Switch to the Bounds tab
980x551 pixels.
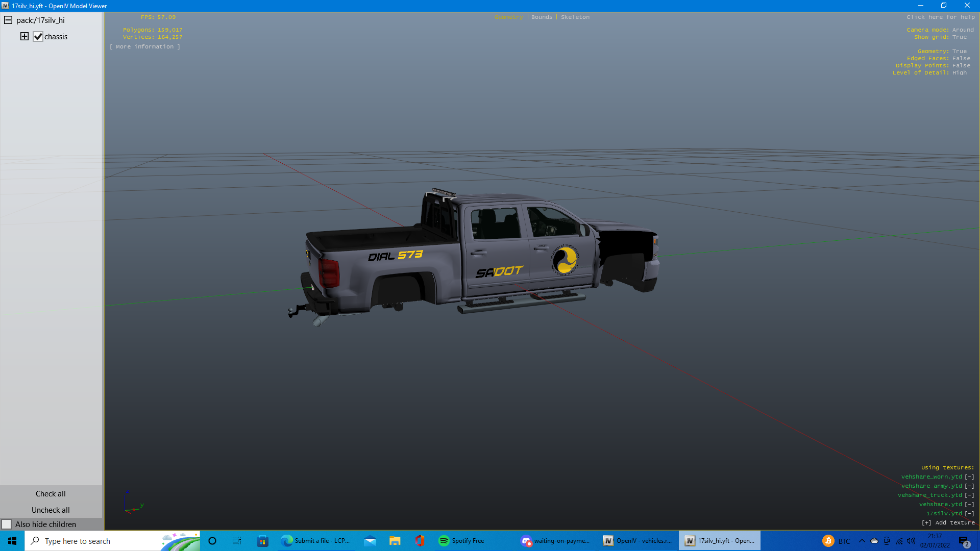pos(541,17)
